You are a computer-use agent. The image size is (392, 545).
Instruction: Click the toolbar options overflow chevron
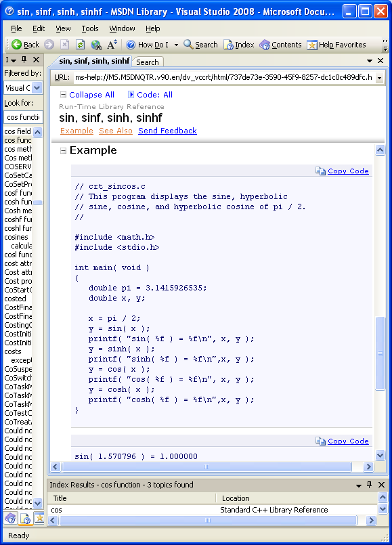(x=385, y=45)
